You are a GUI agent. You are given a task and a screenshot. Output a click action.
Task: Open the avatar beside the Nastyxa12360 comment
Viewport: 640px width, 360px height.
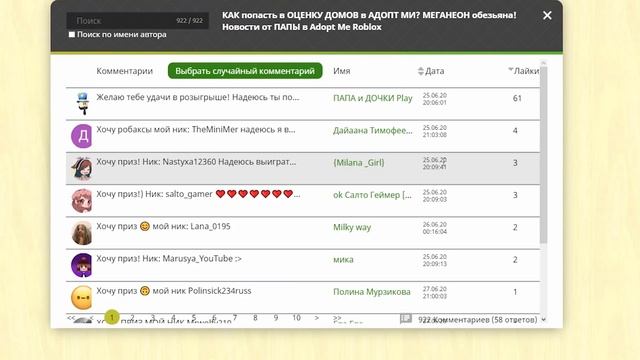81,168
